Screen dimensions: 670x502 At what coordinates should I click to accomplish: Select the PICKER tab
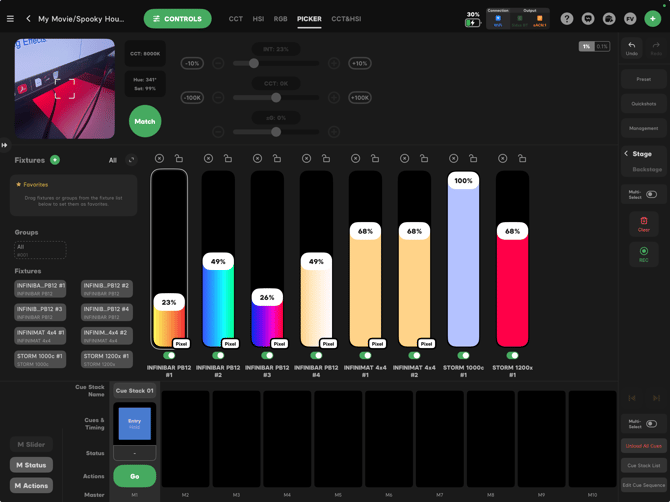[x=309, y=19]
